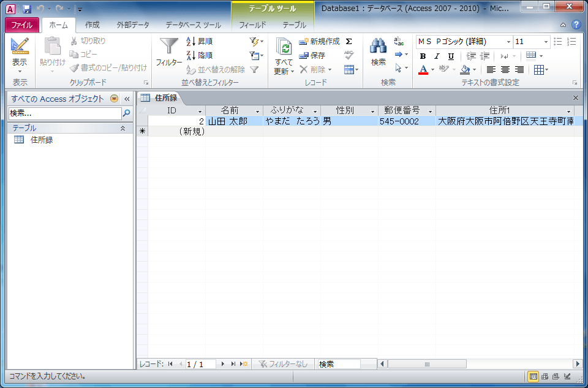
Task: Open the 名前 column dropdown arrow
Action: 258,112
